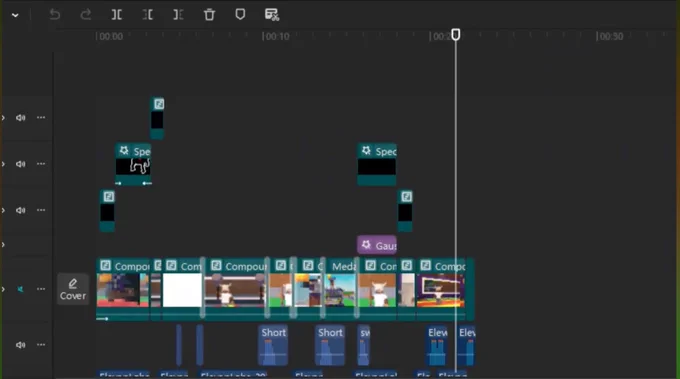
Task: Expand the Gaus filter track
Action: tap(3, 245)
